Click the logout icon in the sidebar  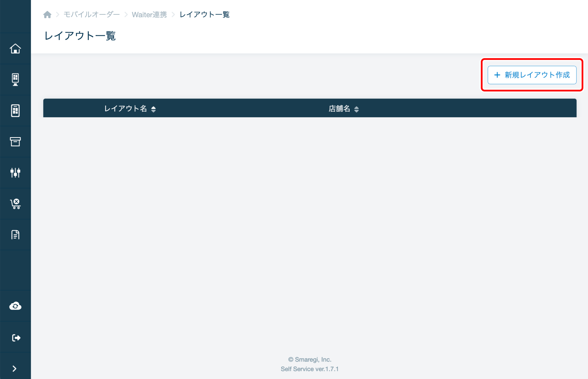[15, 337]
